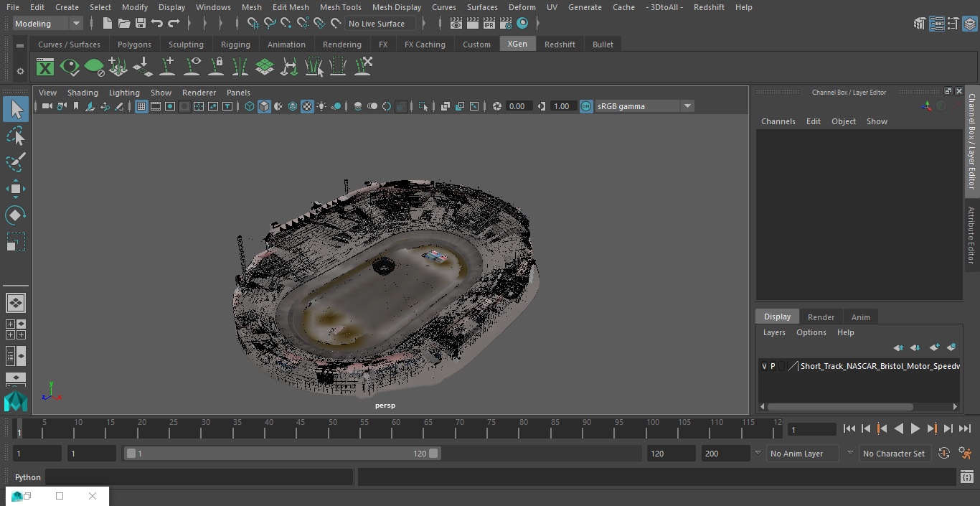Select the Move tool in the toolbox
This screenshot has width=980, height=506.
tap(15, 189)
